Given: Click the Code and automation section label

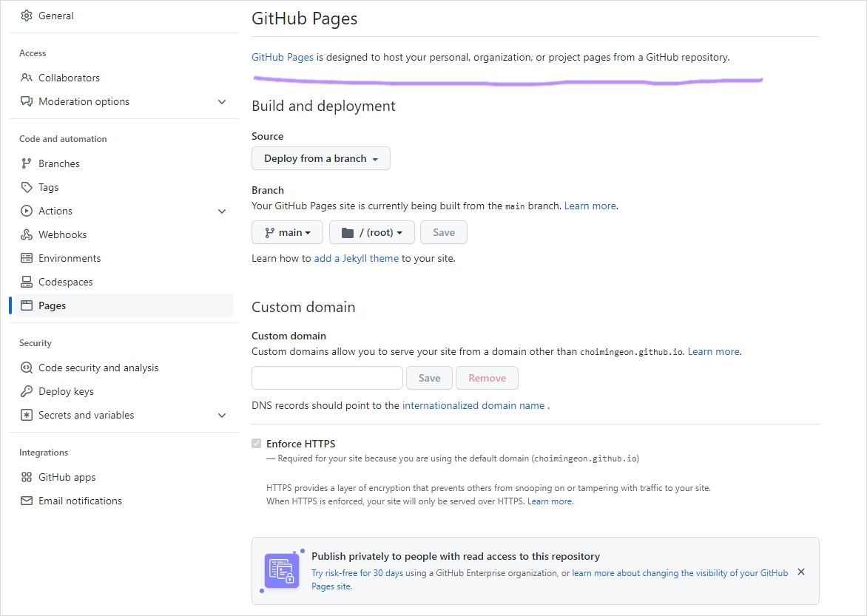Looking at the screenshot, I should (x=63, y=139).
